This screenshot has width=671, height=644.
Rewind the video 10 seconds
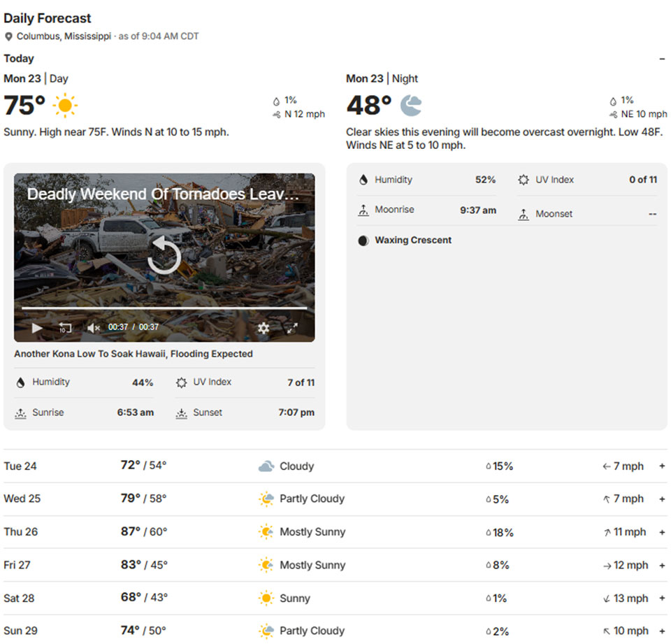click(65, 327)
